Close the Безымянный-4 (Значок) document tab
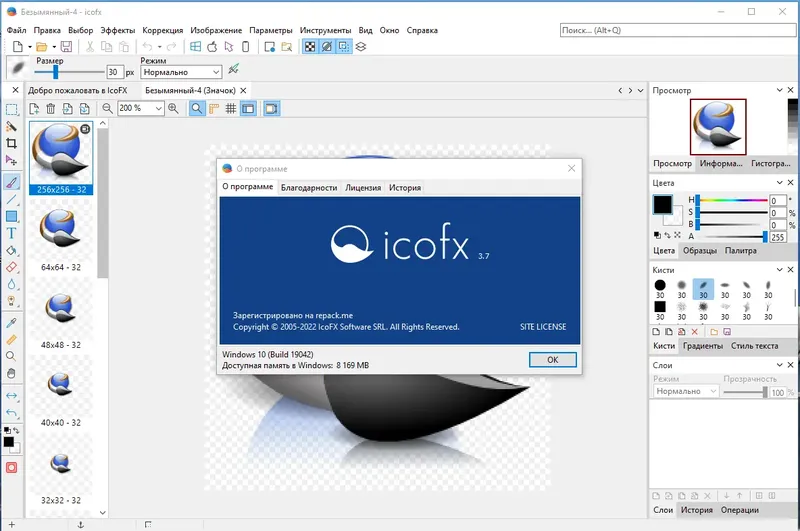 coord(243,91)
